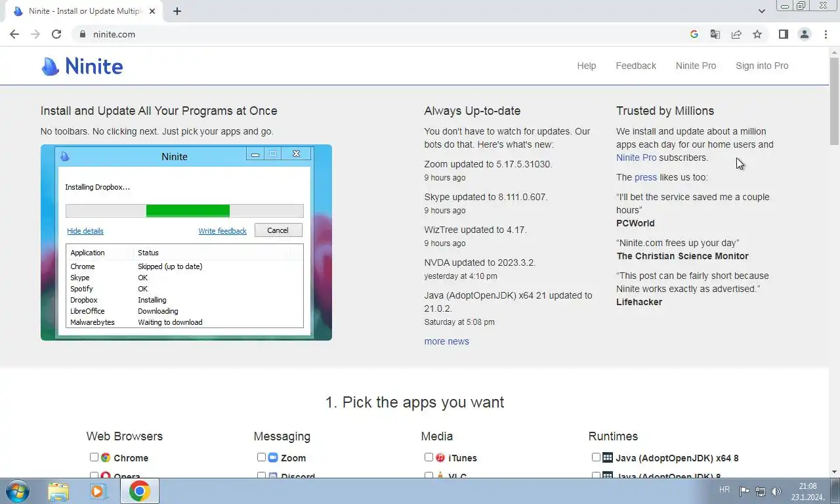Screen dimensions: 840x504
Task: Check the Zoom checkbox
Action: (x=261, y=457)
